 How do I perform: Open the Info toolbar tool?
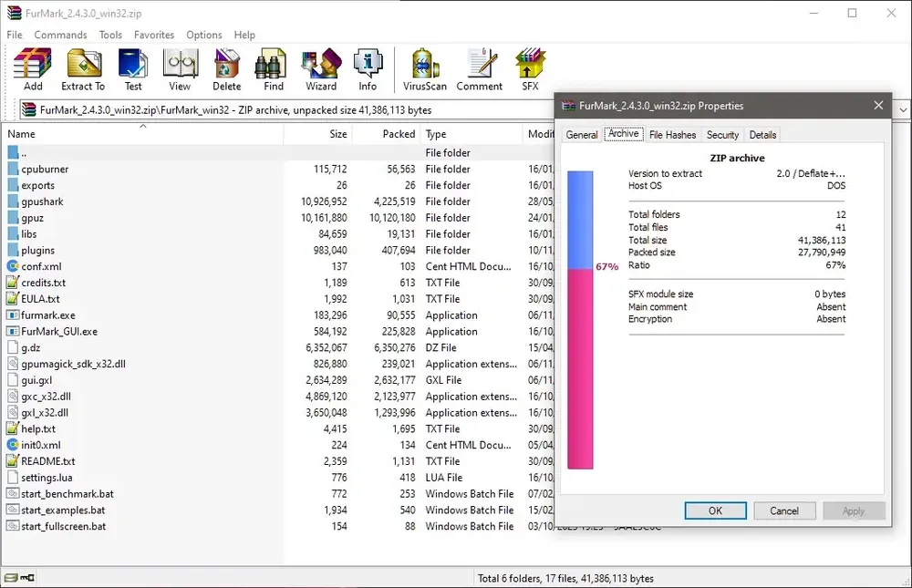pos(368,70)
